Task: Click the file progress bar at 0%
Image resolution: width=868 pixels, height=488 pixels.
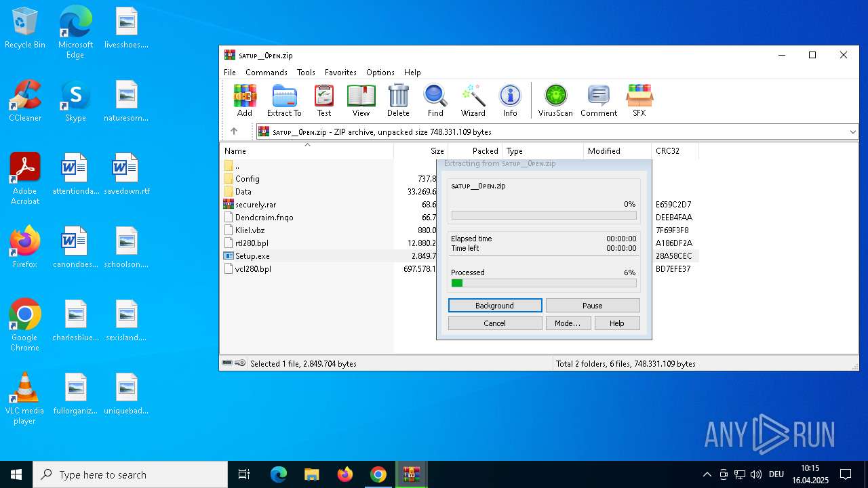Action: (x=544, y=216)
